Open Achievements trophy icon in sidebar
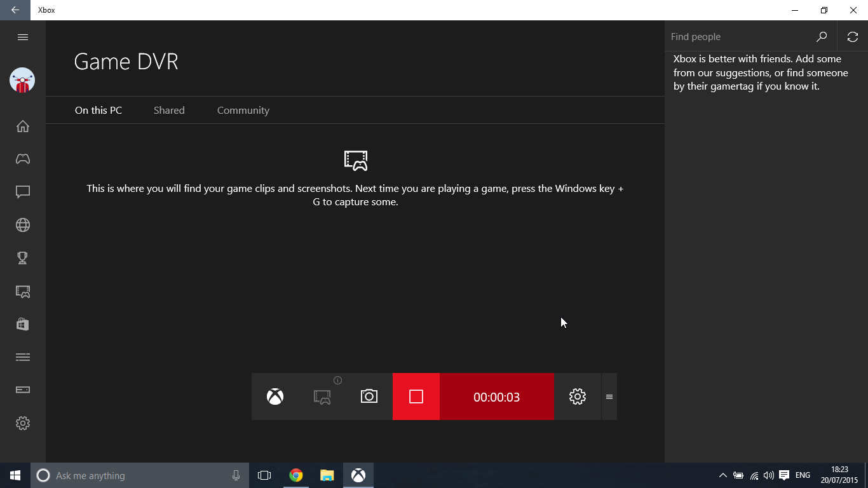868x488 pixels. click(22, 258)
